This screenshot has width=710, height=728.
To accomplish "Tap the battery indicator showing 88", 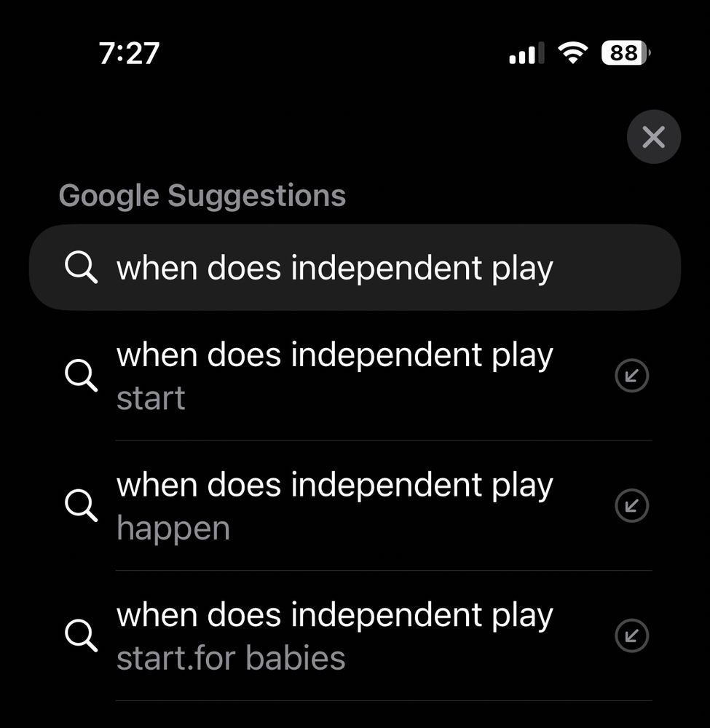I will point(623,52).
